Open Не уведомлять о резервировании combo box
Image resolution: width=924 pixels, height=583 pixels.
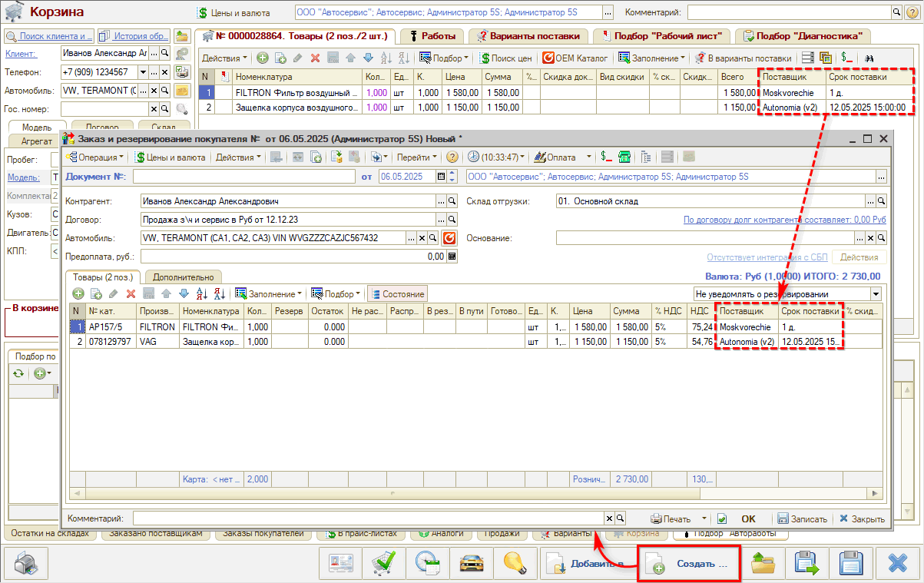pyautogui.click(x=875, y=294)
